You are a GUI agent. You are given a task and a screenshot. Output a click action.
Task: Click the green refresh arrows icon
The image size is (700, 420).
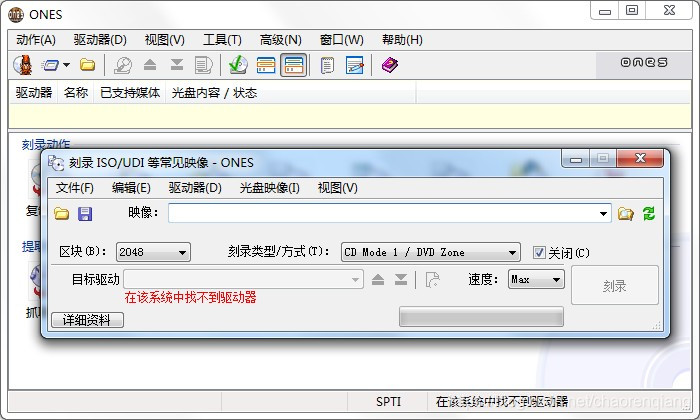click(649, 213)
